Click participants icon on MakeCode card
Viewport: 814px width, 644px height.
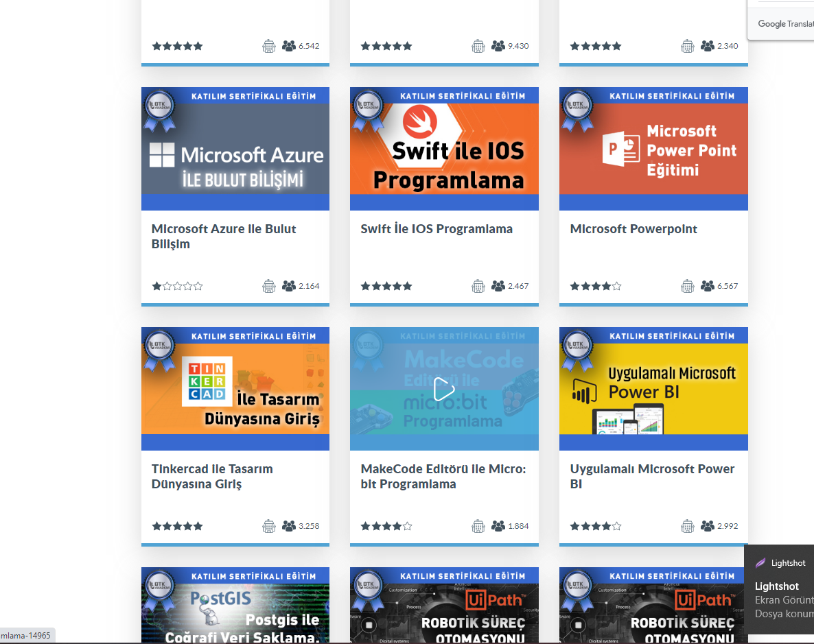click(x=498, y=526)
